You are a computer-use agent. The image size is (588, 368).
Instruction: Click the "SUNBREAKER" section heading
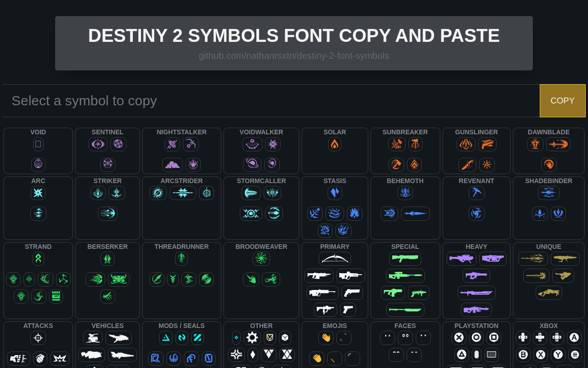click(x=405, y=132)
